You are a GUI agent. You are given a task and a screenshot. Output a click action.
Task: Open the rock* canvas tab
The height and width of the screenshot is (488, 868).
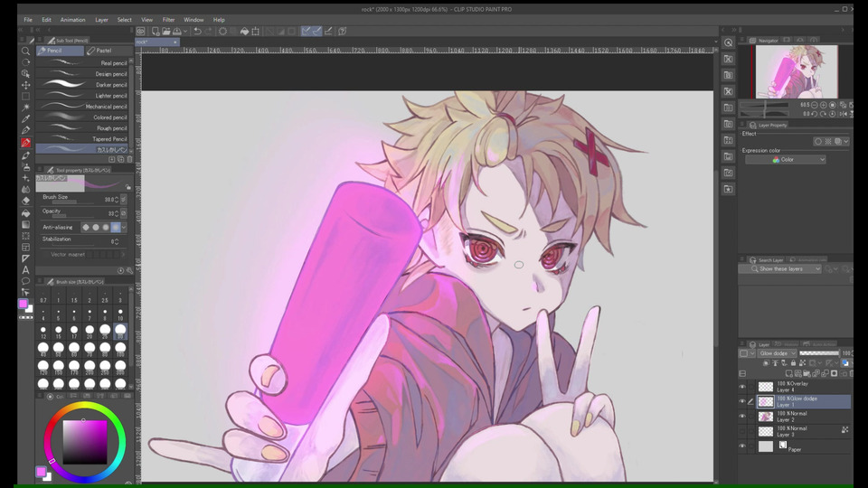point(157,42)
